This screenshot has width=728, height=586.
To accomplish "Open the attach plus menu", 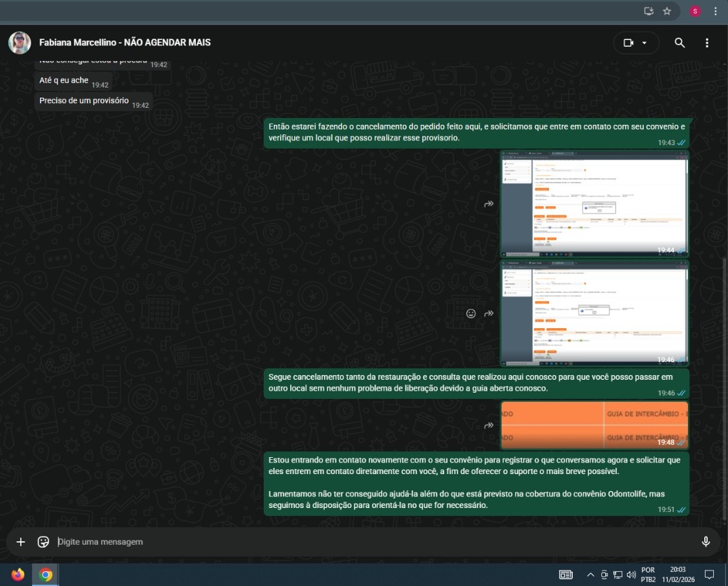I will pos(21,542).
